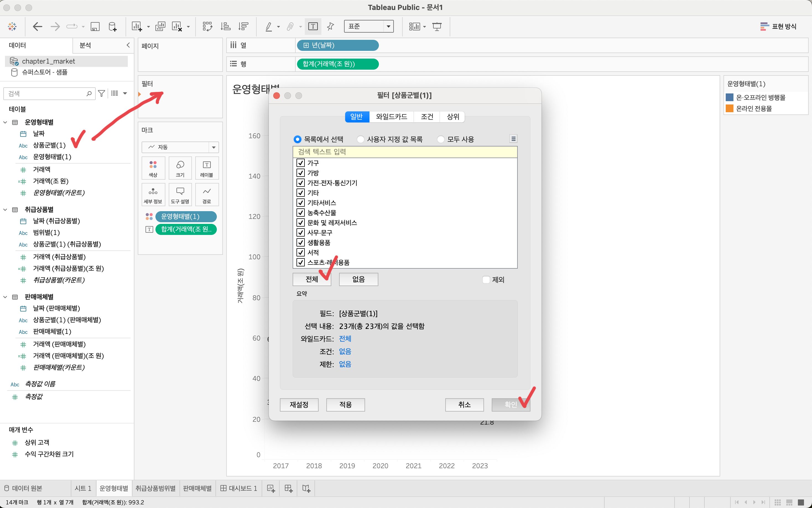Open the 자동 mark type dropdown
Screen dimensions: 812x508
pyautogui.click(x=214, y=147)
